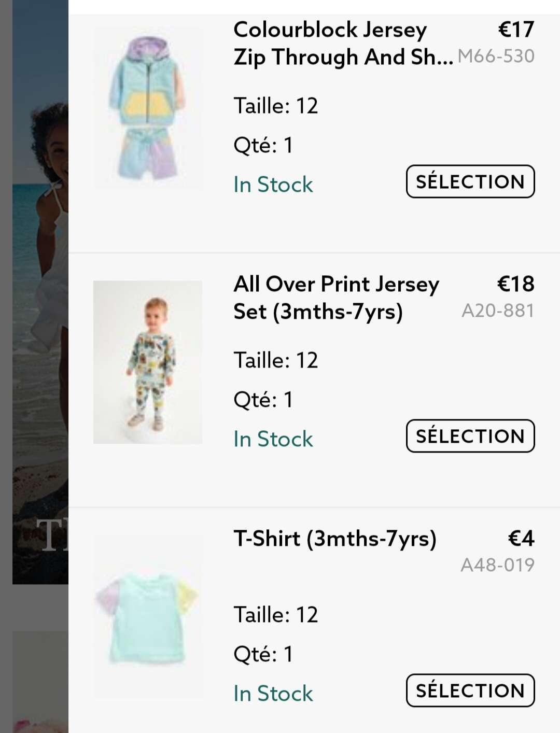This screenshot has height=733, width=560.
Task: Select product code M66-530
Action: [x=496, y=56]
